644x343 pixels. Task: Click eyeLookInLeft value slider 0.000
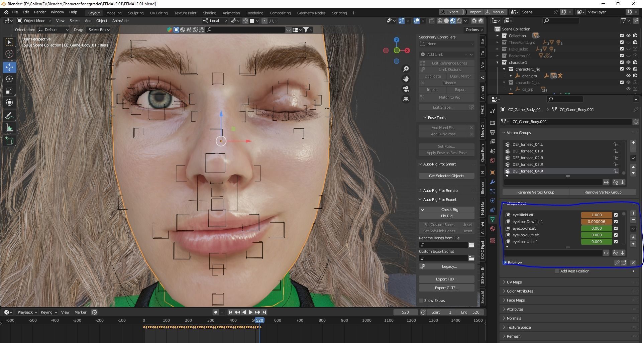click(597, 228)
